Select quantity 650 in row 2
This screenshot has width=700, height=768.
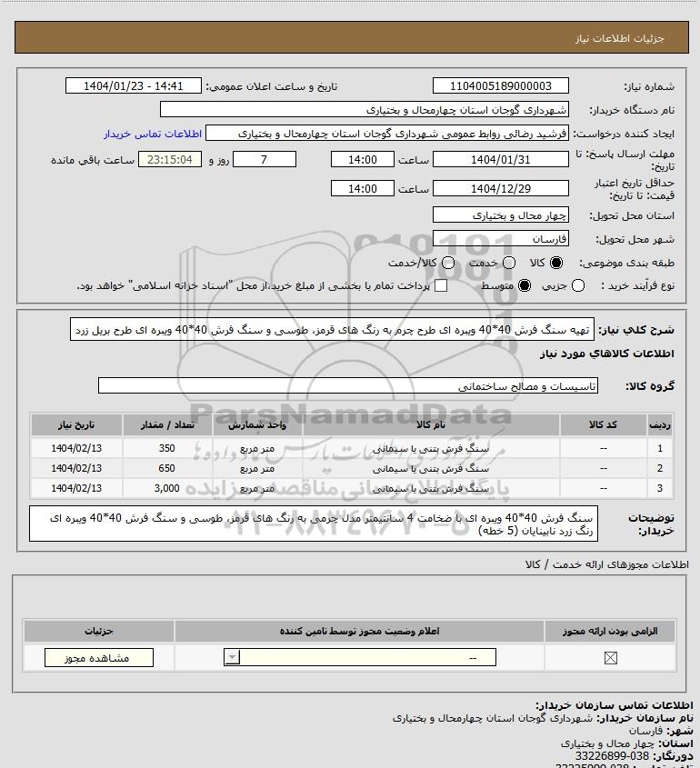(x=167, y=468)
